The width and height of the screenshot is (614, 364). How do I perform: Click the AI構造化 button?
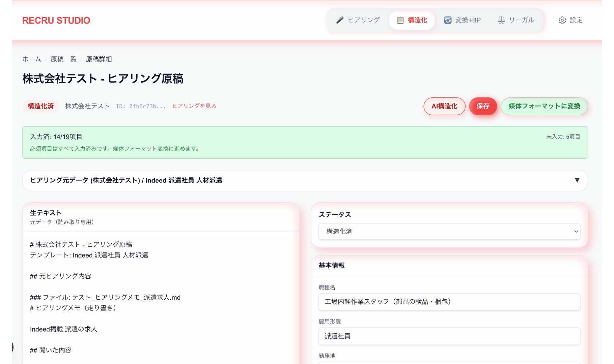tap(444, 106)
